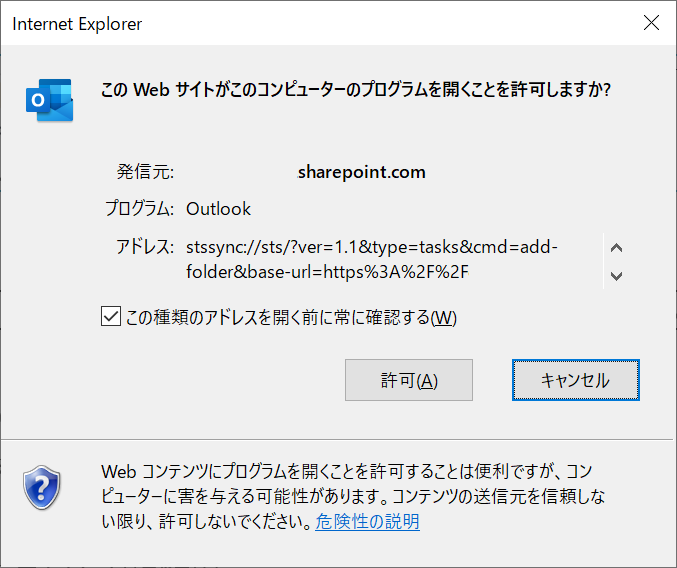This screenshot has width=677, height=568.
Task: Click the アドレス: label
Action: [x=145, y=247]
